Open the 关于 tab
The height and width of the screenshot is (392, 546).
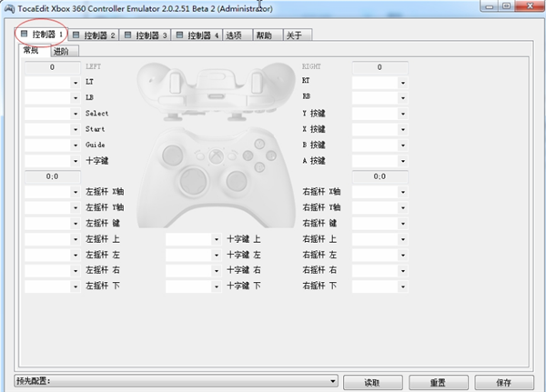pyautogui.click(x=298, y=35)
